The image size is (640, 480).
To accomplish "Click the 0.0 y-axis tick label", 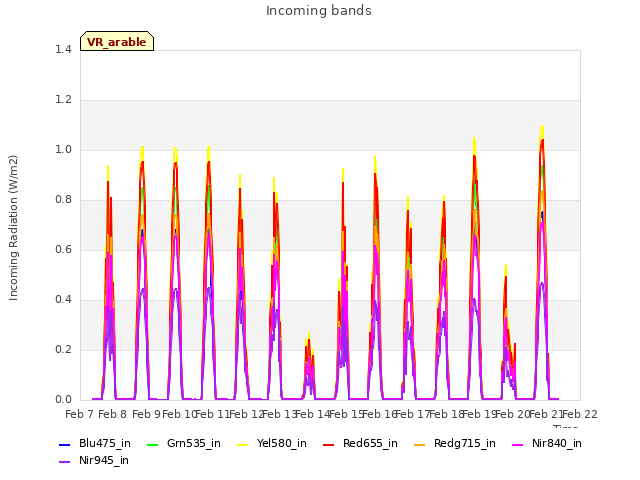I will [63, 400].
